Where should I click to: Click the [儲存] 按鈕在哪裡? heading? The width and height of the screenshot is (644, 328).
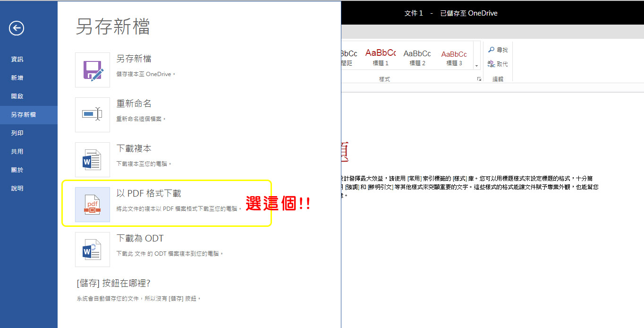pos(113,283)
